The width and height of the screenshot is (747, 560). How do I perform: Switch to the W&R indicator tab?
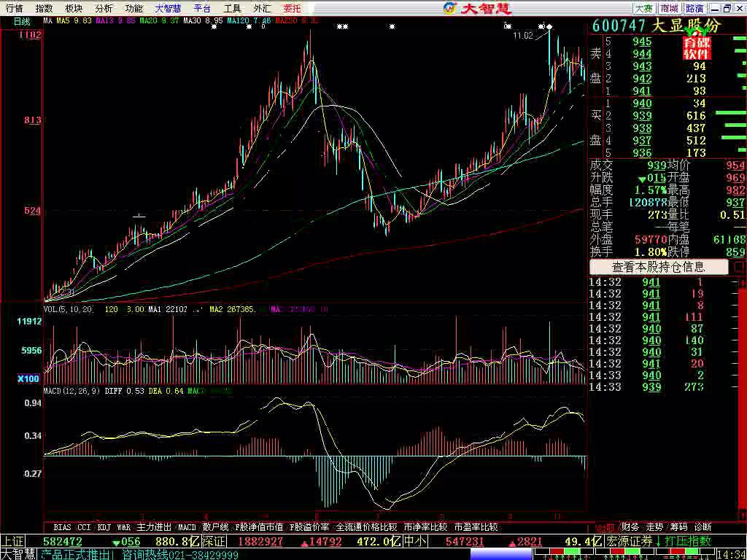point(124,527)
